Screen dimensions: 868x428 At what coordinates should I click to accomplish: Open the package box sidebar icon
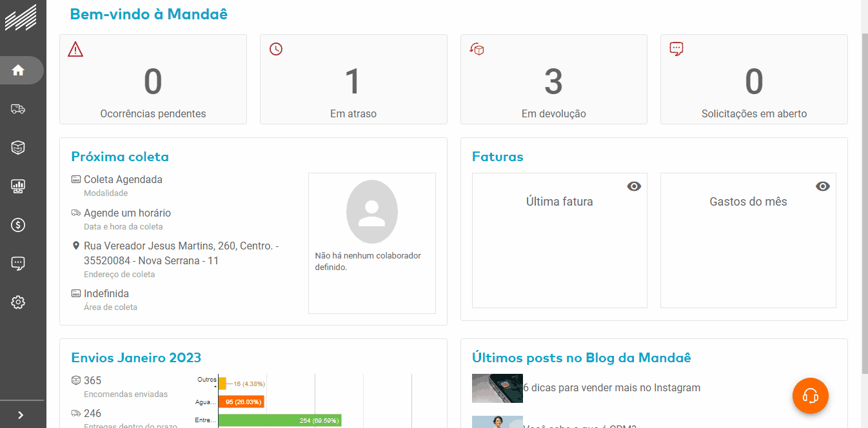pyautogui.click(x=18, y=148)
